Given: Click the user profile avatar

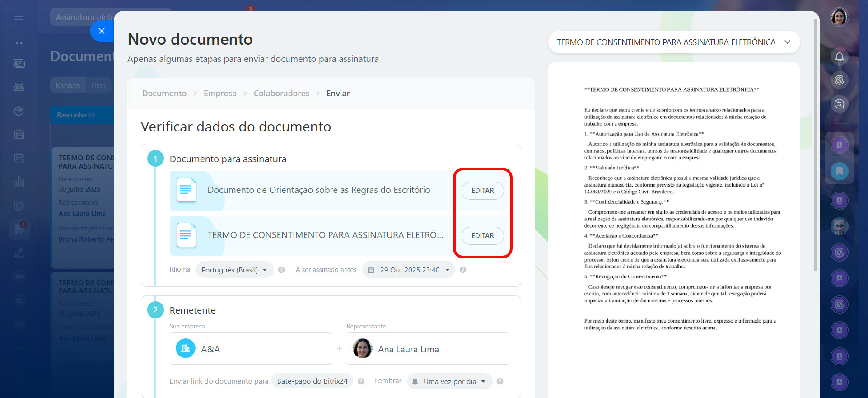Looking at the screenshot, I should [839, 17].
